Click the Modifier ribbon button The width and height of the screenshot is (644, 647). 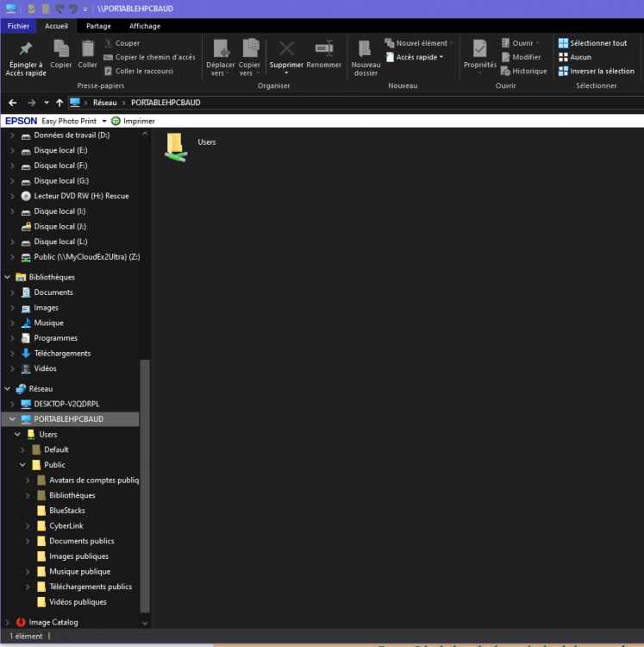521,57
